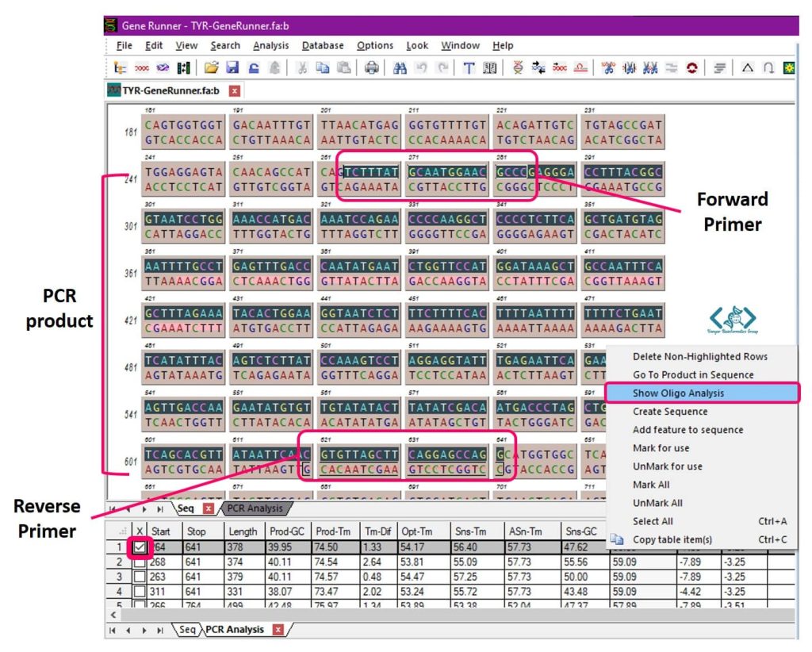Click the red DNA strand toolbar icon
This screenshot has height=652, width=812.
[141, 68]
